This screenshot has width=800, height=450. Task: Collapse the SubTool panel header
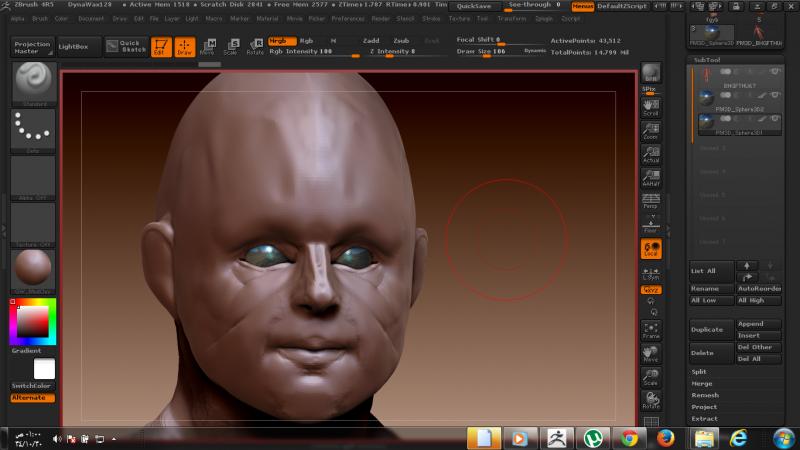click(x=707, y=60)
